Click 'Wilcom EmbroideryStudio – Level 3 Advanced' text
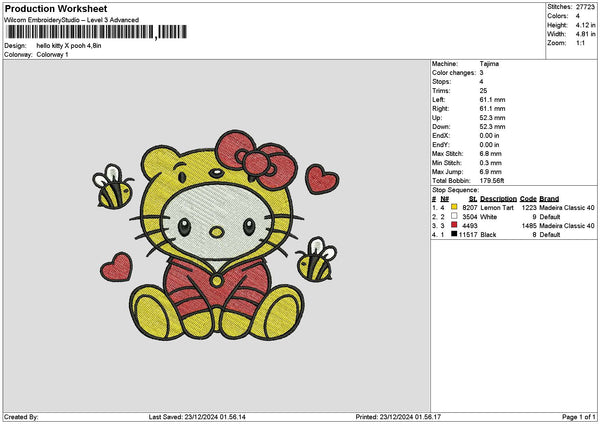 point(72,20)
